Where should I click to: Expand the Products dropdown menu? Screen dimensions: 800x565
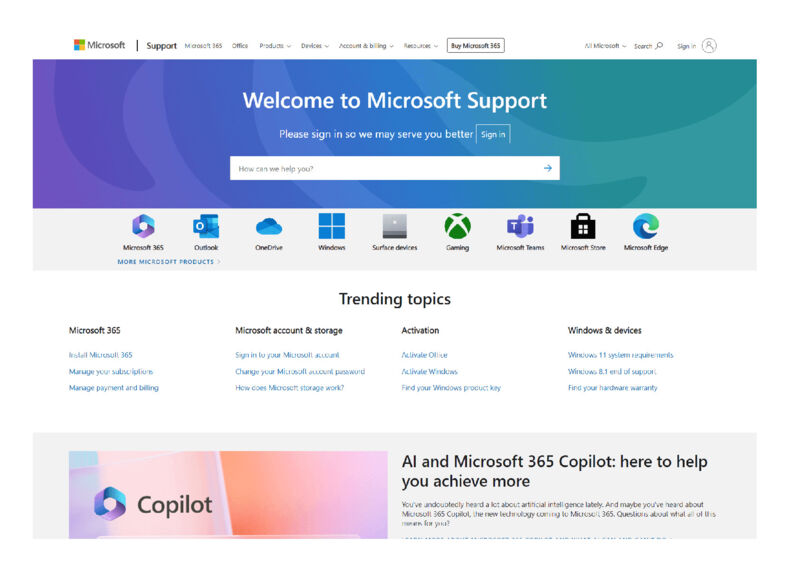coord(275,45)
